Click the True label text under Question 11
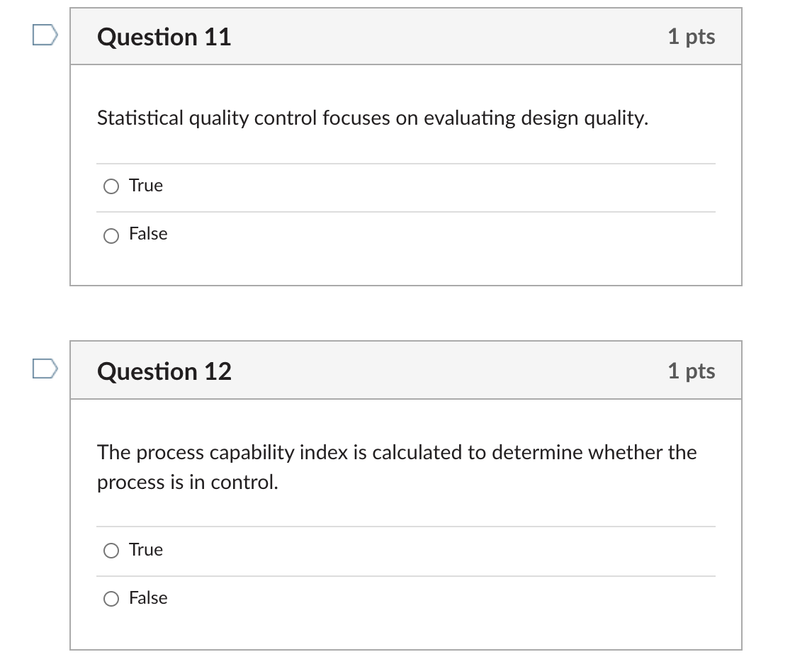Viewport: 812px width, 669px height. tap(145, 185)
